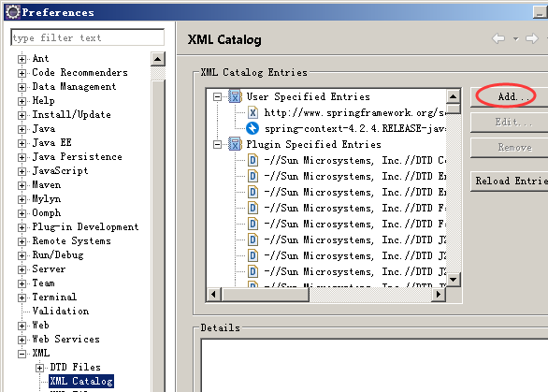Click the type filter text field
Image resolution: width=548 pixels, height=392 pixels.
[87, 37]
